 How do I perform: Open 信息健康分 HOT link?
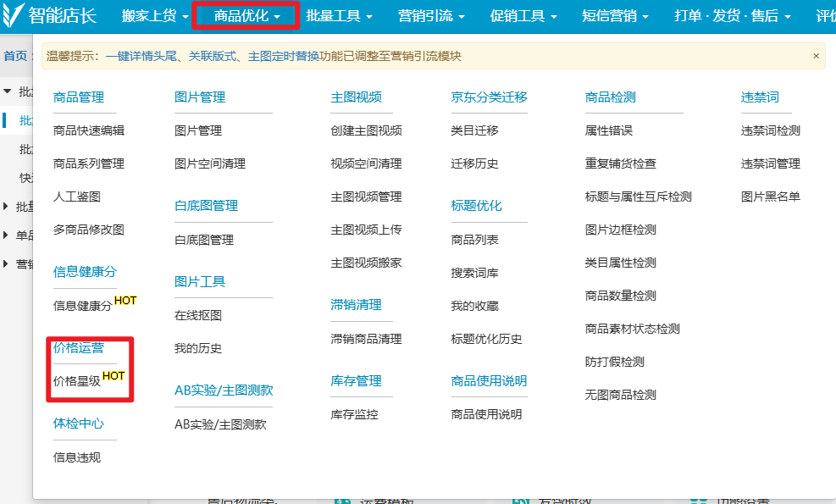click(82, 306)
